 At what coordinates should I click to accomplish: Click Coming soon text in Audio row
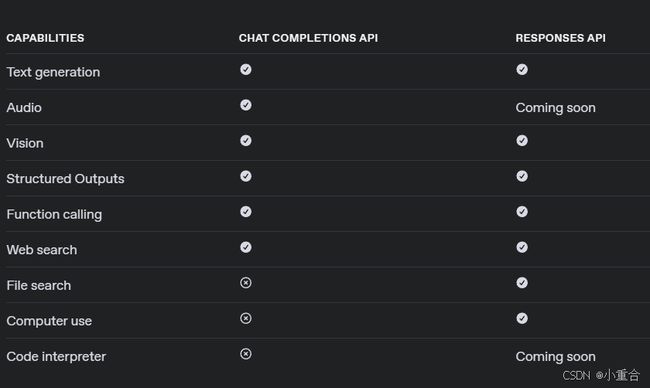(x=555, y=108)
